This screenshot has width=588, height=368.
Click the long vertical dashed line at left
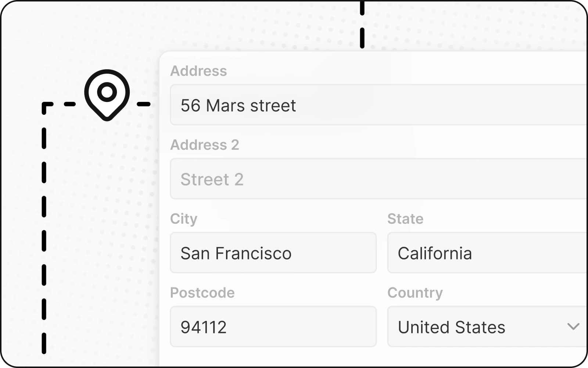[x=44, y=239]
